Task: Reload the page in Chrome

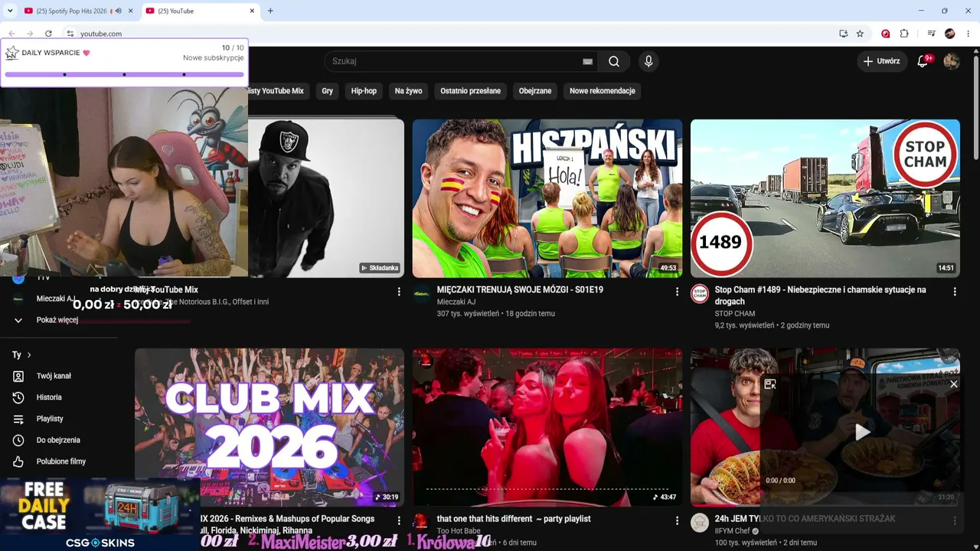Action: [48, 34]
